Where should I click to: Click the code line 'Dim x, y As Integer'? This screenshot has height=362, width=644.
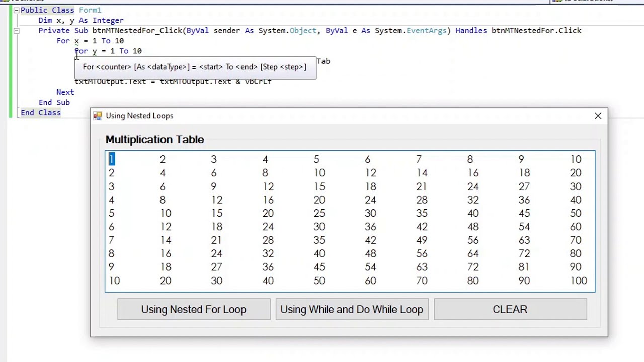point(81,20)
